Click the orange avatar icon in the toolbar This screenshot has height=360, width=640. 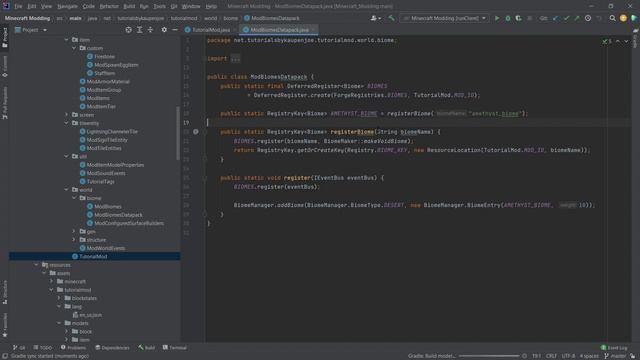click(623, 18)
